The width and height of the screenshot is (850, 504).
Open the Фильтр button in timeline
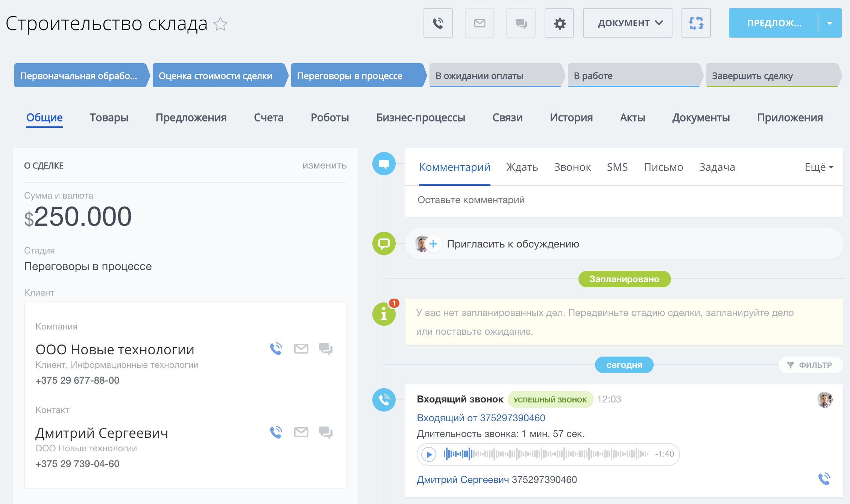point(810,365)
